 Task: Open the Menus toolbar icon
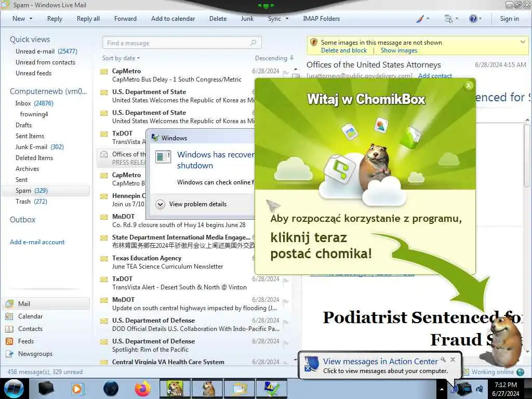[x=448, y=19]
